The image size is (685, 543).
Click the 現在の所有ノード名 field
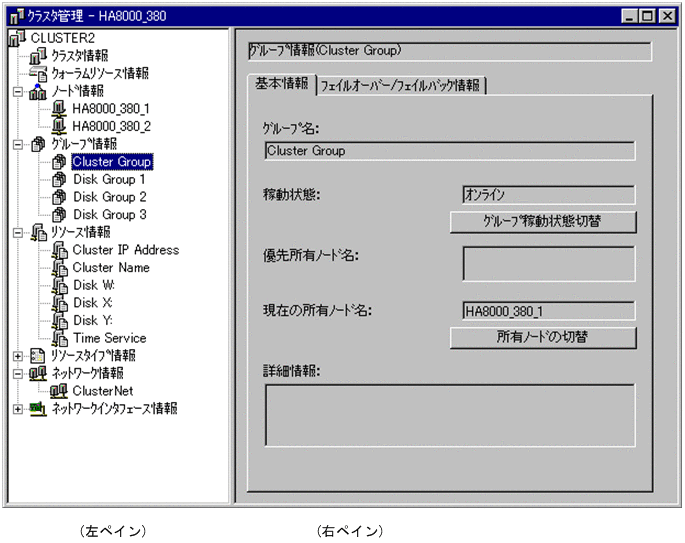(549, 311)
